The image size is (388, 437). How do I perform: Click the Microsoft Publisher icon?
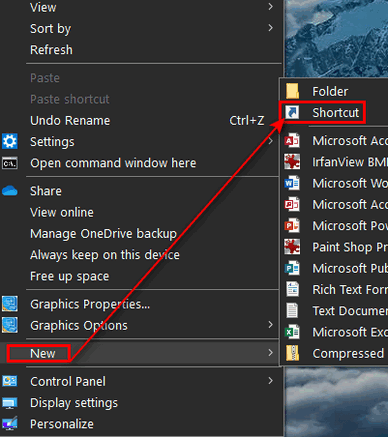tap(292, 268)
